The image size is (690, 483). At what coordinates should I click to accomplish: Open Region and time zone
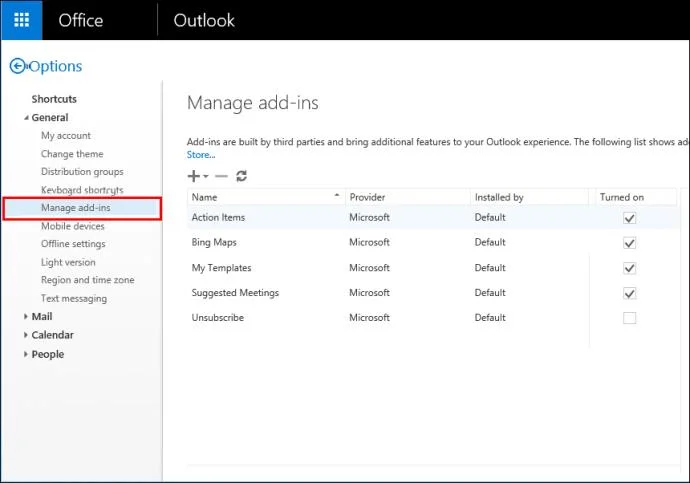coord(88,280)
